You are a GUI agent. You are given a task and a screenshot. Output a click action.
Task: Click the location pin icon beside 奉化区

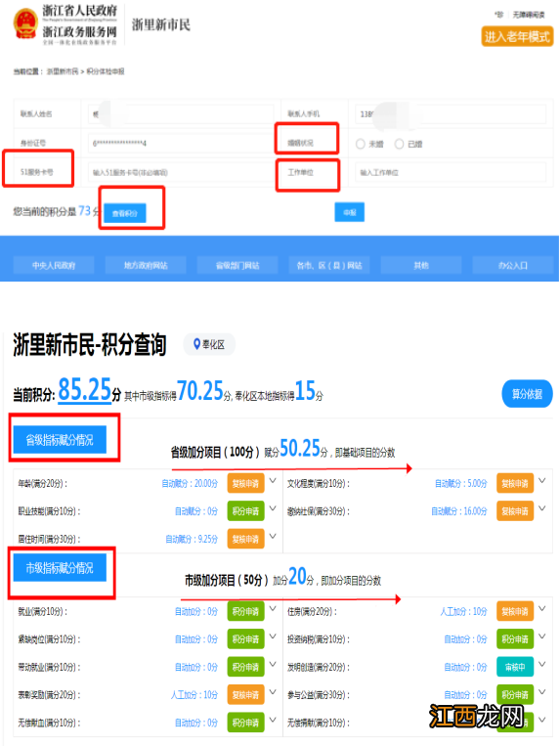[x=196, y=343]
